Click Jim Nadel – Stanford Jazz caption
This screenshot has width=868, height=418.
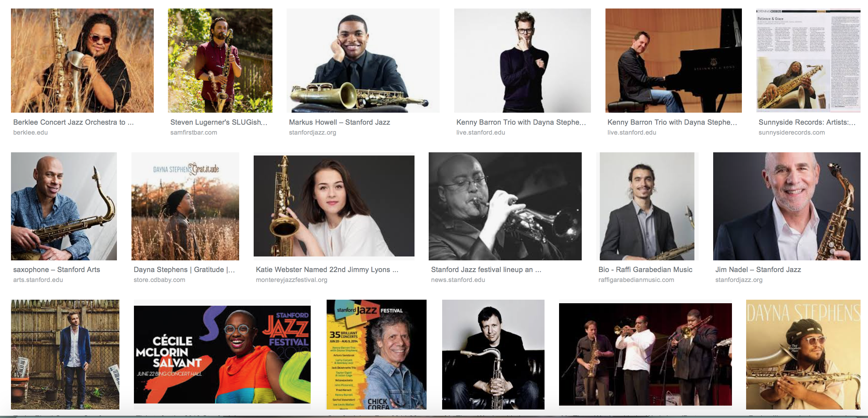click(758, 270)
